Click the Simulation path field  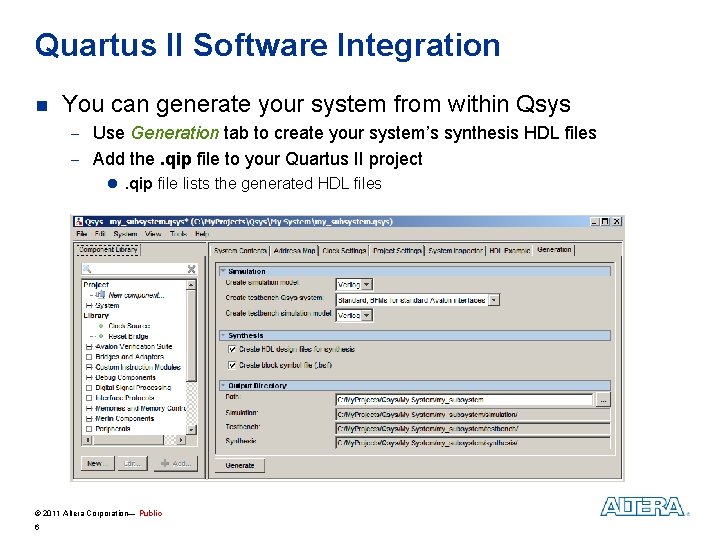point(472,414)
